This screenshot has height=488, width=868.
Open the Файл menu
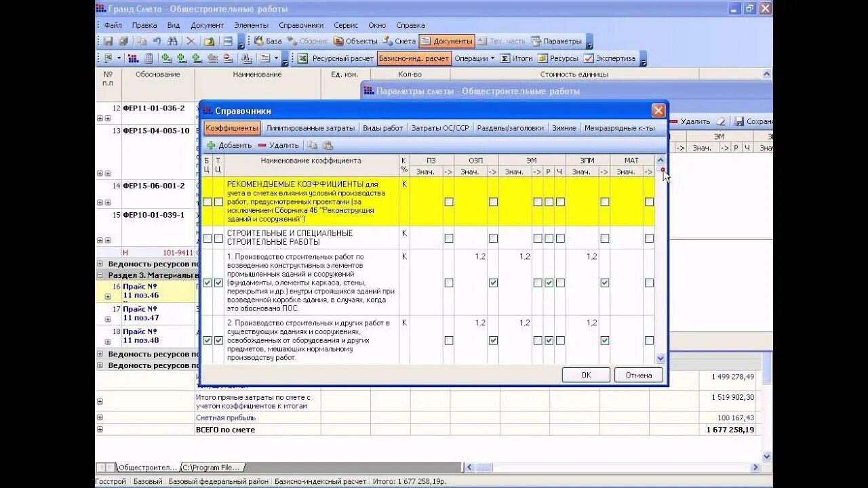click(x=113, y=25)
